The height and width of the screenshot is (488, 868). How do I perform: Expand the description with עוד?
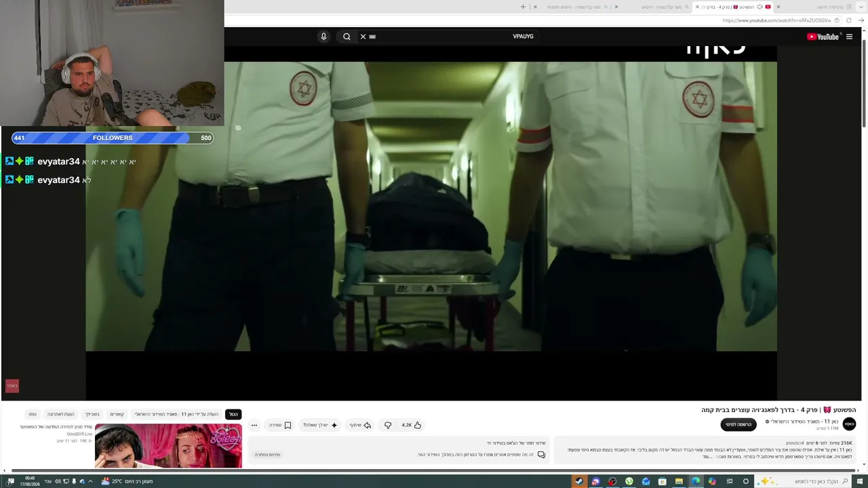[708, 457]
